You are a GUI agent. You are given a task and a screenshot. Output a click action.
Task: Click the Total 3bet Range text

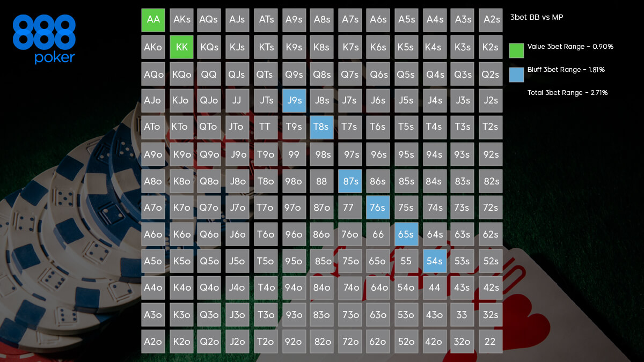567,93
